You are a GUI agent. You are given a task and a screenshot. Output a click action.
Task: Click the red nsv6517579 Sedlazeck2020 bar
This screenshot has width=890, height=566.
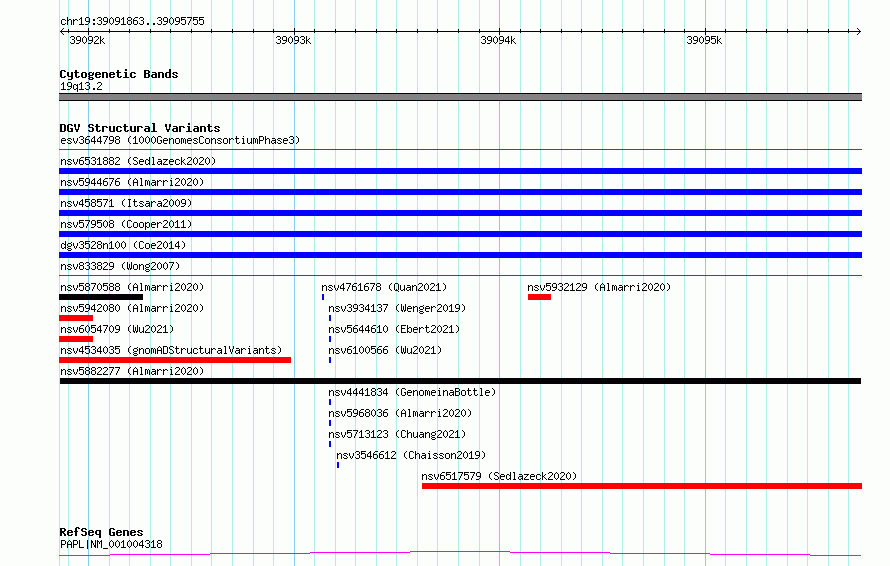642,486
